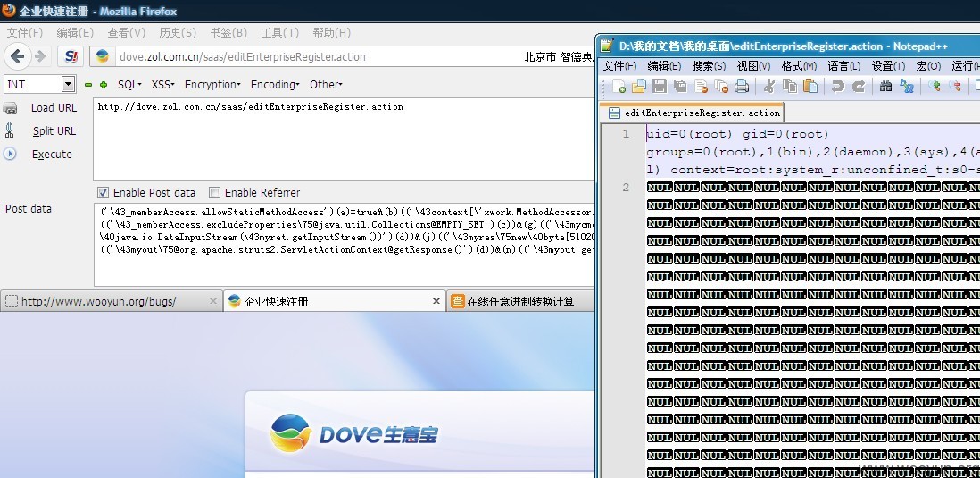Click the Split URL button label
The height and width of the screenshot is (478, 980).
54,130
